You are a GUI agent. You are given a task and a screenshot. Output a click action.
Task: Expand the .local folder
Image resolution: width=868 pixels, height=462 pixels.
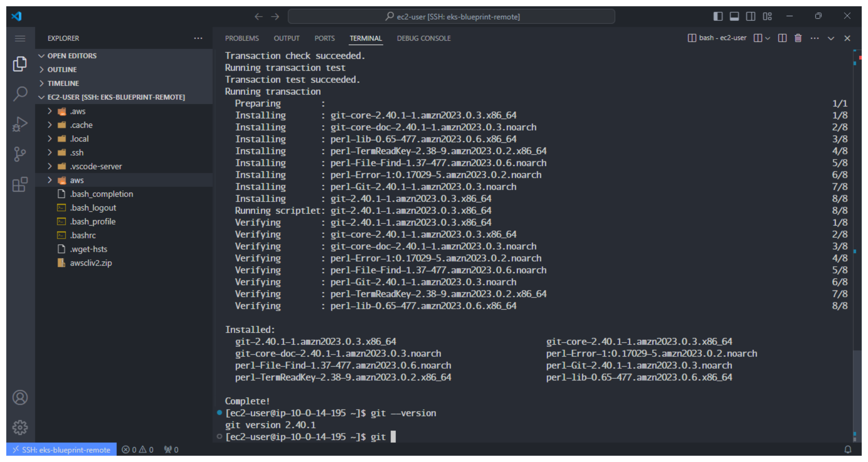point(124,139)
